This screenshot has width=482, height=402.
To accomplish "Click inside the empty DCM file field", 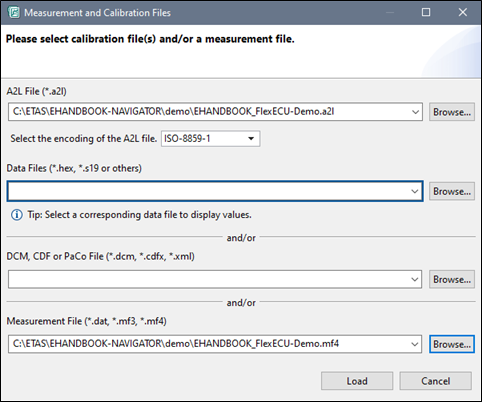I will (209, 279).
